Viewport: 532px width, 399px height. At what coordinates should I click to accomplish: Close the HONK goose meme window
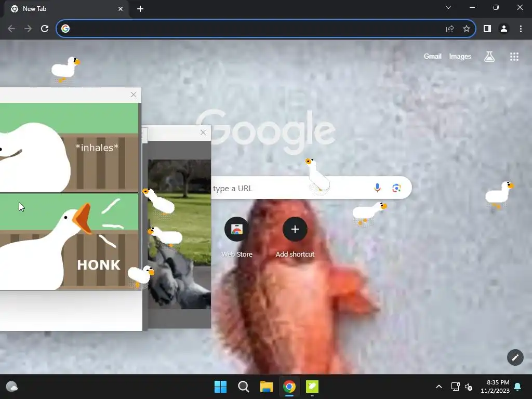tap(134, 95)
